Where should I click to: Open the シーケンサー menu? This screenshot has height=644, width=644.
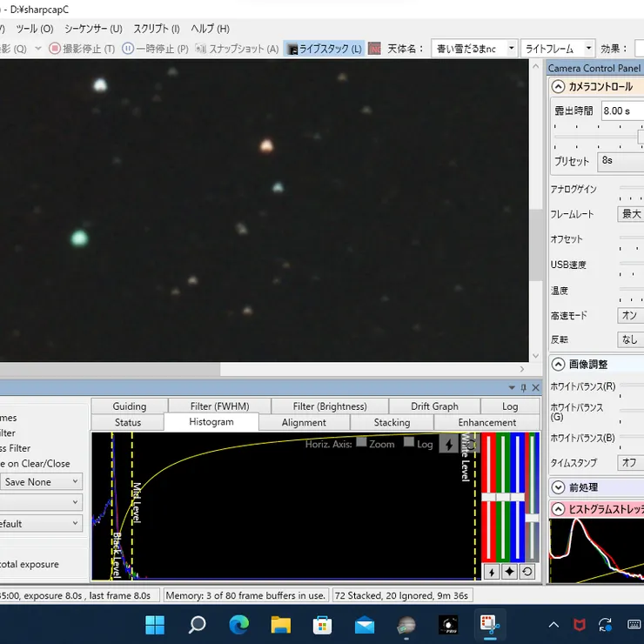tap(93, 29)
